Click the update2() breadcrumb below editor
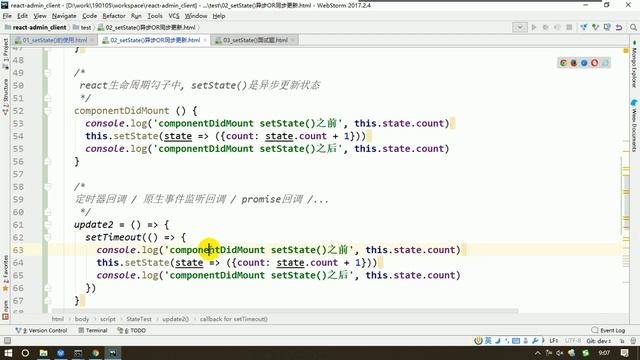The height and width of the screenshot is (360, 640). 176,319
